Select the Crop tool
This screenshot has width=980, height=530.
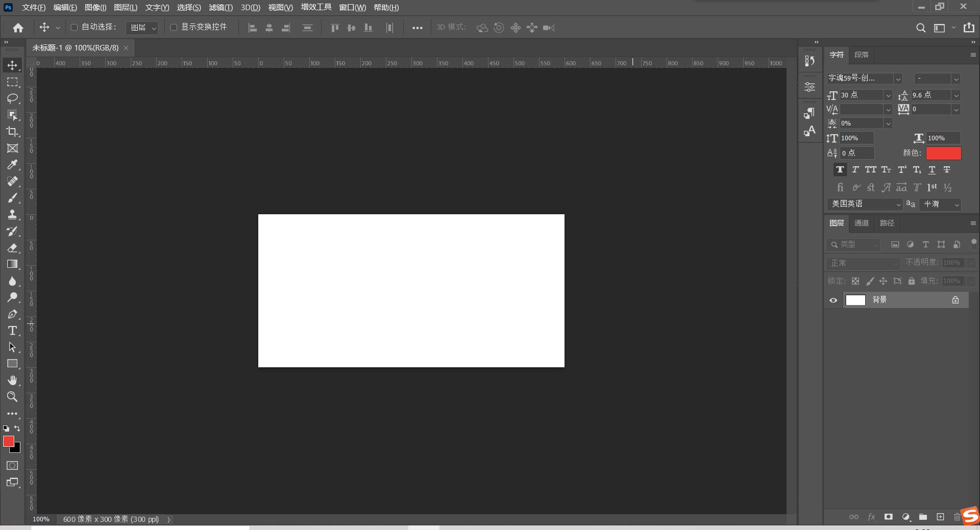tap(12, 132)
